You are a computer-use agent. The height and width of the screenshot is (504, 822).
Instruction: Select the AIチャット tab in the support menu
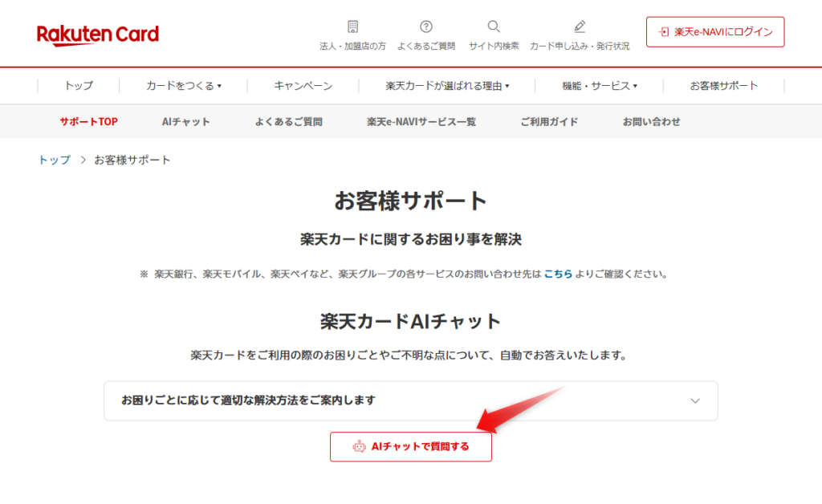pos(185,121)
